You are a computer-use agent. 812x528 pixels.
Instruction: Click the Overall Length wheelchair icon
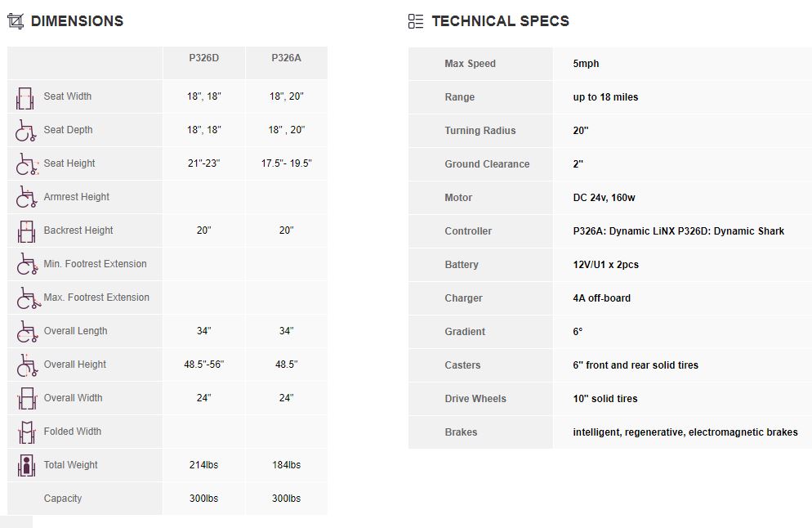point(26,332)
